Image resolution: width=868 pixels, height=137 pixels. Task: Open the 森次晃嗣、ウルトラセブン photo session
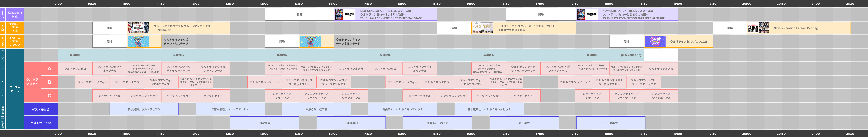pyautogui.click(x=144, y=109)
